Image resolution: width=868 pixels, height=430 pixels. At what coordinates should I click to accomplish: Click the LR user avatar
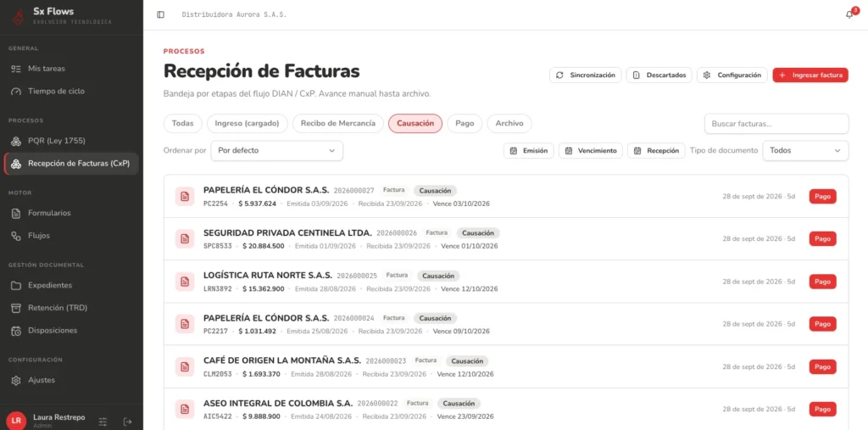coord(16,421)
